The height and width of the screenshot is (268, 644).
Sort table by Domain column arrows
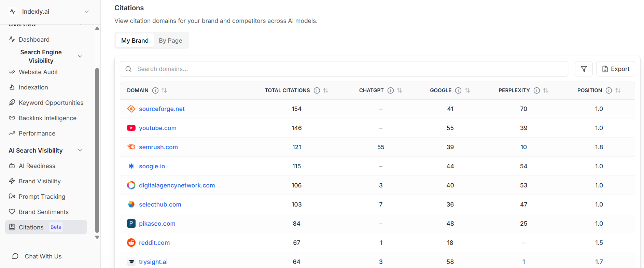click(164, 90)
